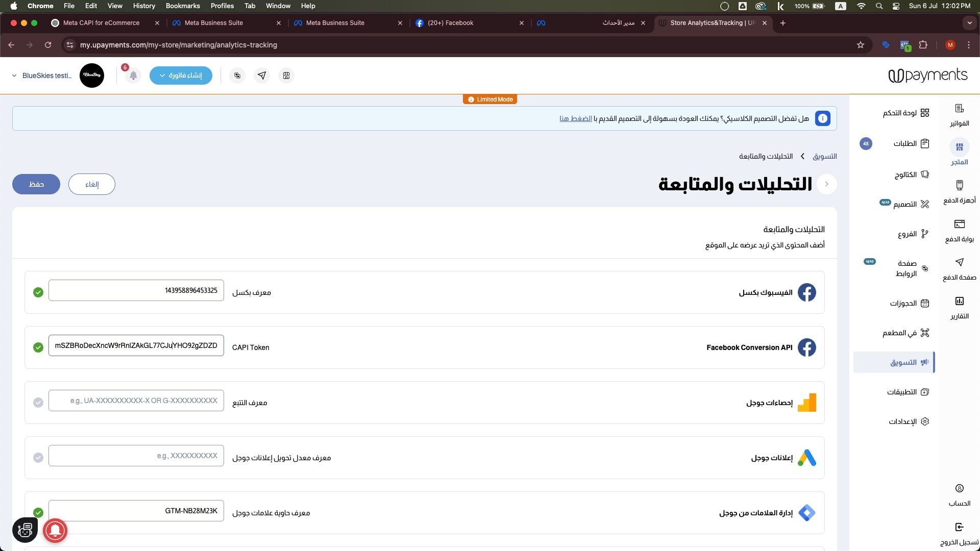980x551 pixels.
Task: Click the حفظ save button
Action: pos(36,184)
